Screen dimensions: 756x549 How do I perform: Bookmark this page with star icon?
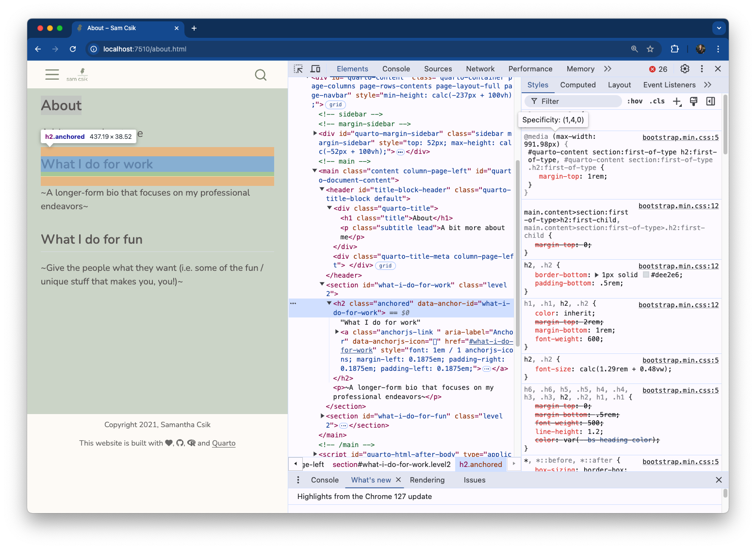(650, 49)
